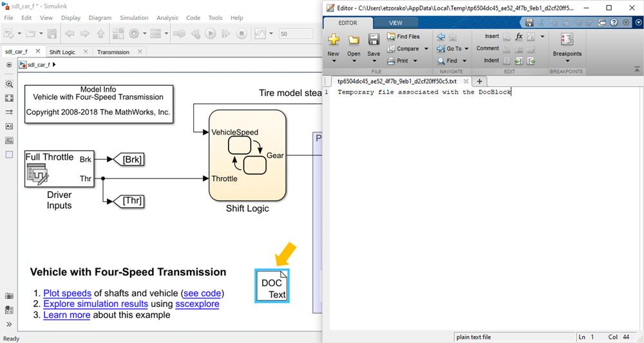Click the Stop simulation button
Image resolution: width=644 pixels, height=343 pixels.
(x=241, y=34)
